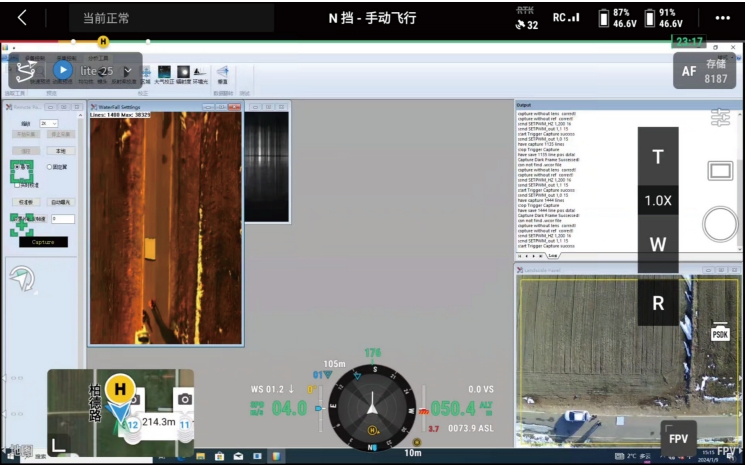Tick the checkbox below the radio buttons
This screenshot has height=465, width=747.
coord(16,185)
